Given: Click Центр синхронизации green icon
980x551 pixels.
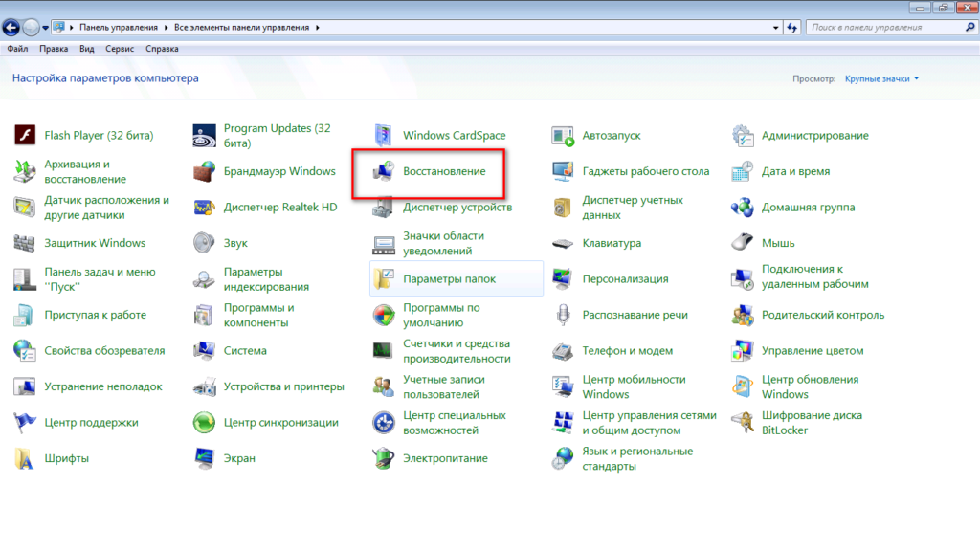Looking at the screenshot, I should 204,422.
